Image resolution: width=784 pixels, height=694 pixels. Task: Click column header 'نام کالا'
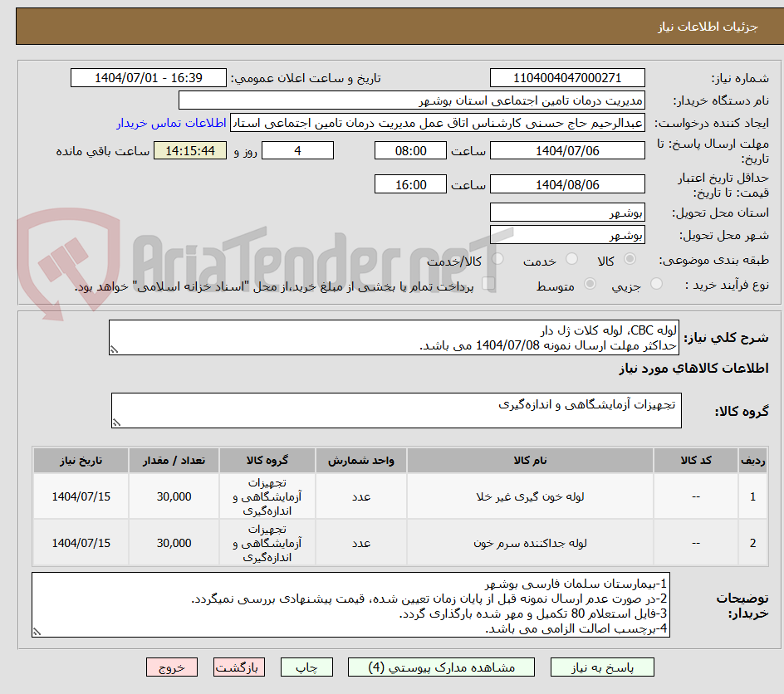point(530,460)
